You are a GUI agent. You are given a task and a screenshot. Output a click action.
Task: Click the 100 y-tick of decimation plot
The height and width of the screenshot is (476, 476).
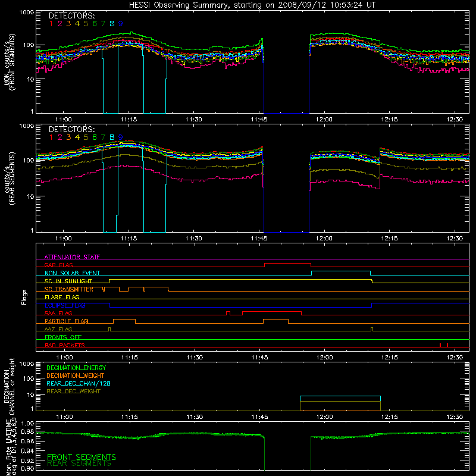click(x=29, y=379)
